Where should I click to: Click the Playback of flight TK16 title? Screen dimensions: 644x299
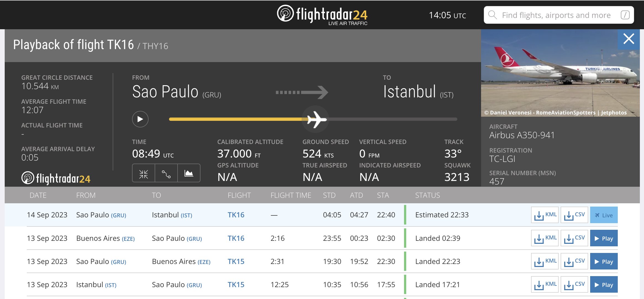[x=73, y=45]
